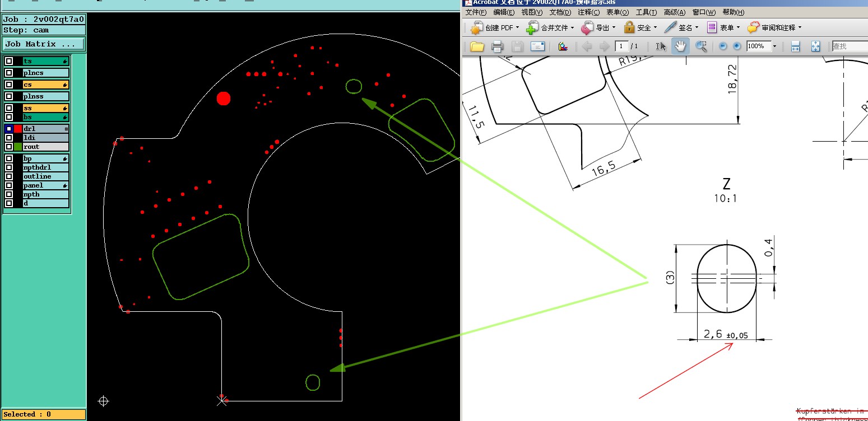Click the Selected : 0 status field
Screen dimensions: 868x421
pyautogui.click(x=44, y=414)
